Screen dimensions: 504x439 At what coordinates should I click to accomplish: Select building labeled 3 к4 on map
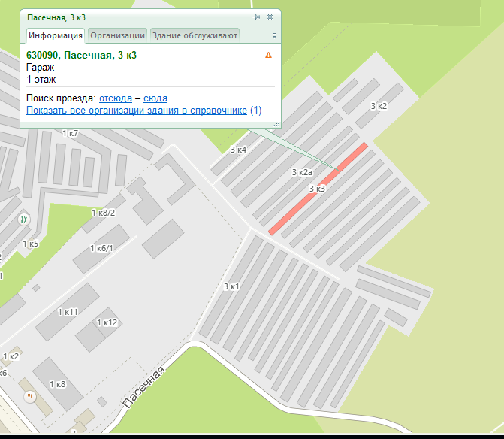click(x=238, y=150)
